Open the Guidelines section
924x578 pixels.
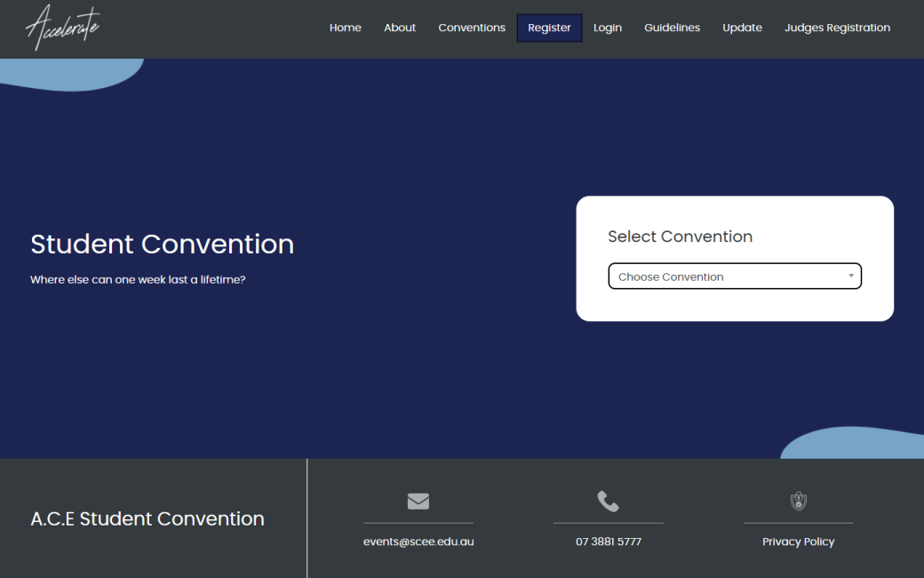(672, 28)
